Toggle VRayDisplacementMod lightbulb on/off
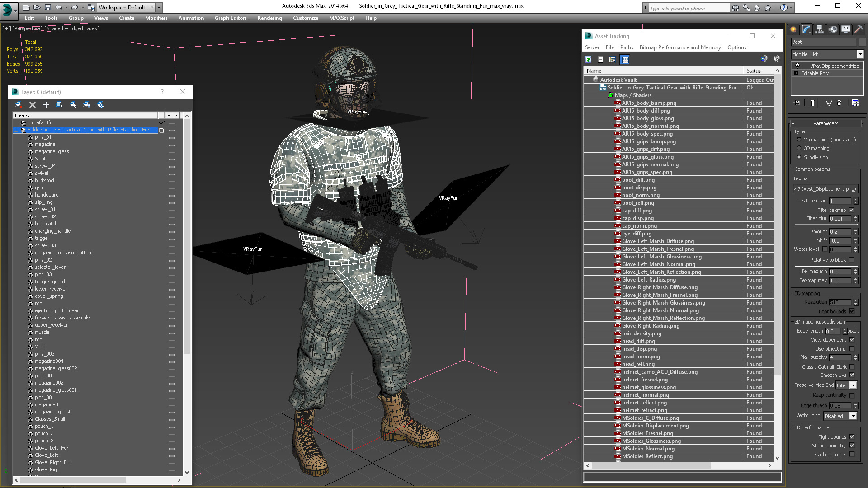868x488 pixels. point(797,66)
